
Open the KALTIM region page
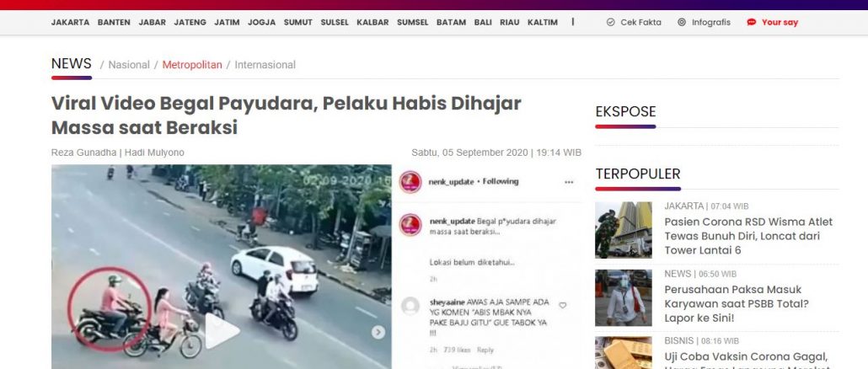point(543,23)
